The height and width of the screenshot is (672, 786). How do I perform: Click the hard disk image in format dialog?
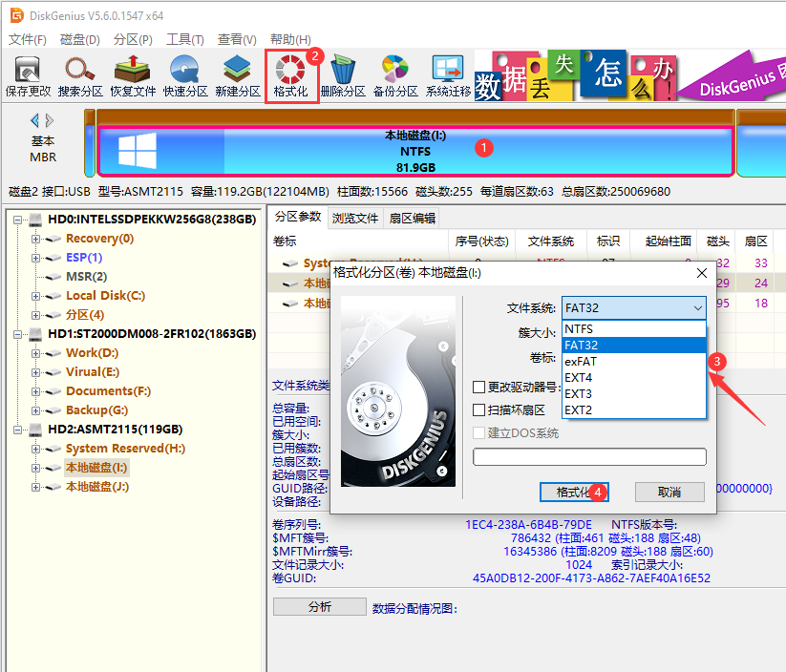point(398,391)
